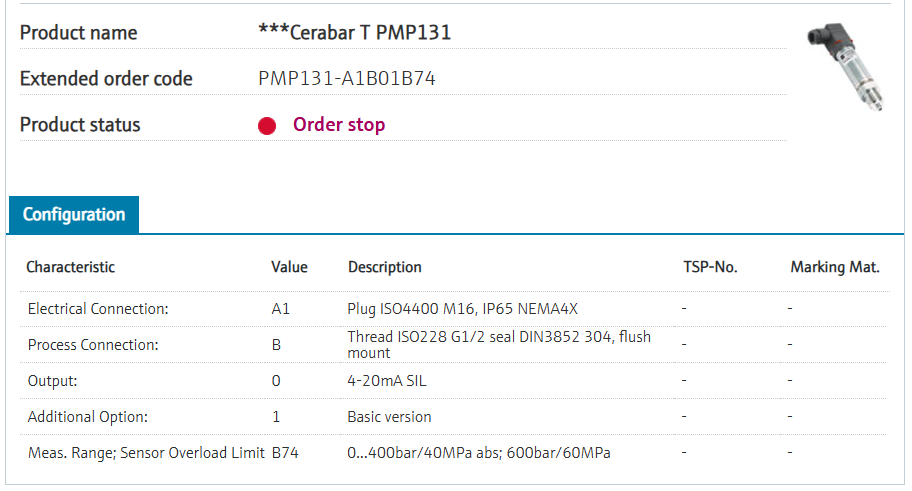Click the TSP-No. column header
The image size is (912, 491).
pos(709,267)
